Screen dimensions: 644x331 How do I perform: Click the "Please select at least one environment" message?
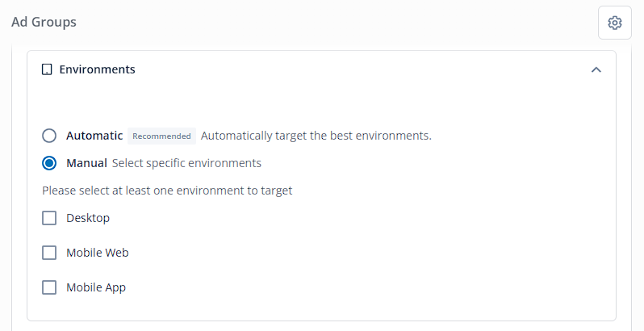pos(167,191)
